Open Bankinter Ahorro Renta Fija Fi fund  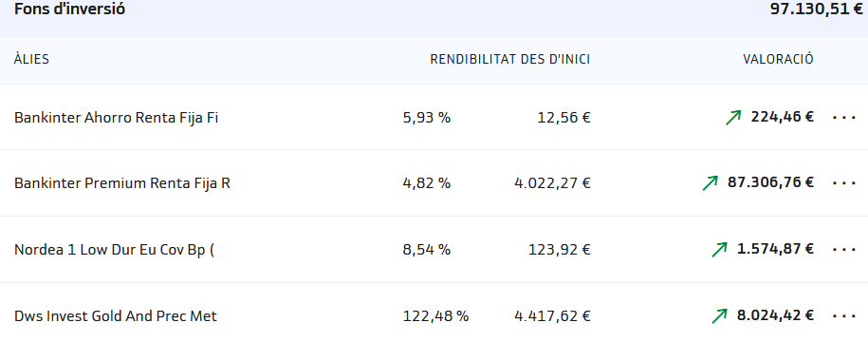[x=117, y=118]
